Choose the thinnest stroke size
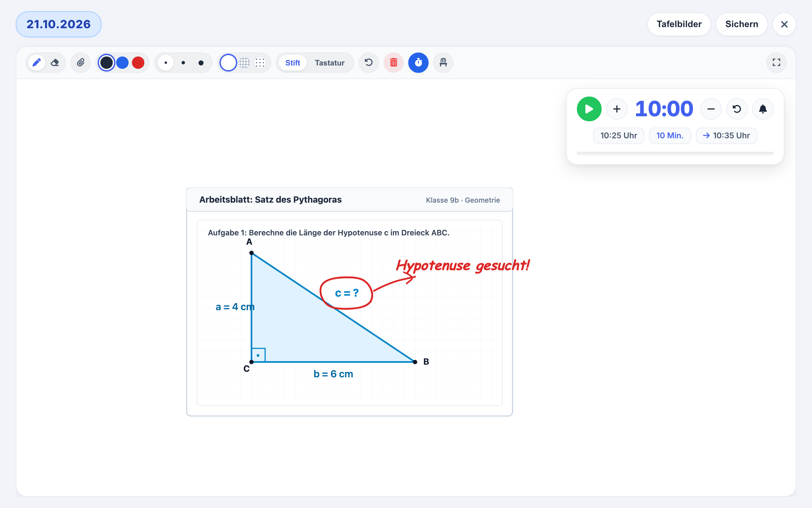The height and width of the screenshot is (508, 812). [166, 62]
